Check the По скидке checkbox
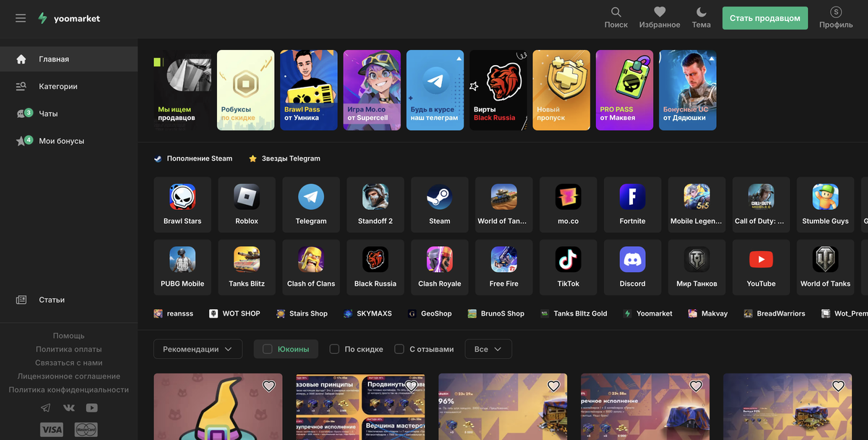Viewport: 868px width, 440px height. click(334, 349)
